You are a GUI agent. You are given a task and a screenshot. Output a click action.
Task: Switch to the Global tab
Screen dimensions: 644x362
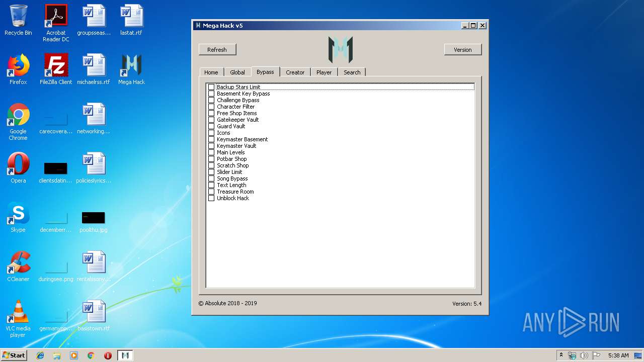coord(237,72)
